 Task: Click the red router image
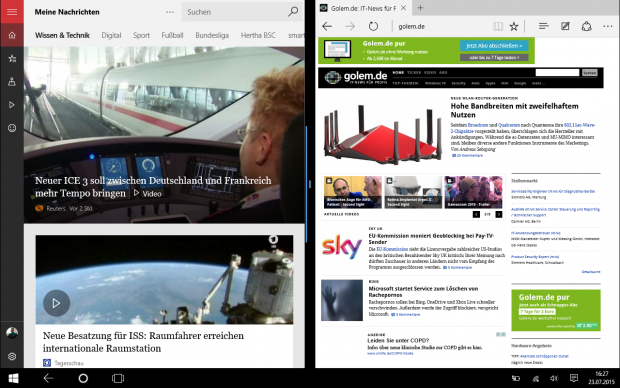[383, 134]
